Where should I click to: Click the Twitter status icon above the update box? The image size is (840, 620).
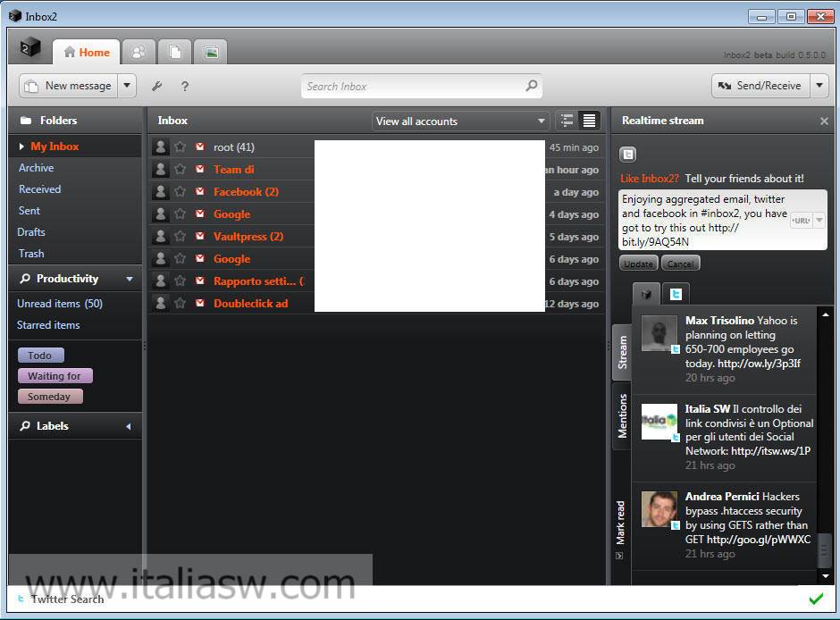pyautogui.click(x=628, y=155)
